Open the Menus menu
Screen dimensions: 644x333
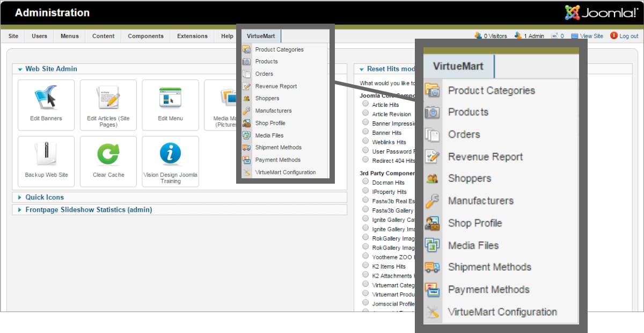70,36
